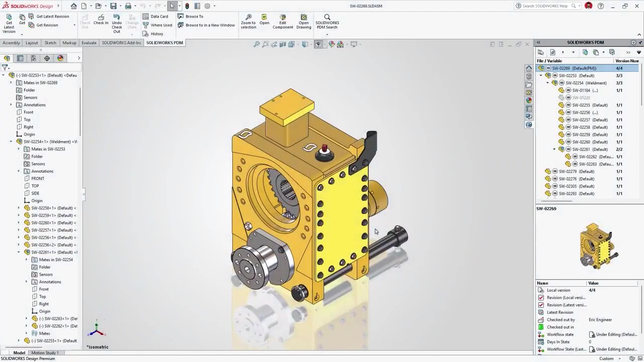Click the DisplayManager tab icon
Image resolution: width=644 pixels, height=362 pixels.
(x=60, y=58)
